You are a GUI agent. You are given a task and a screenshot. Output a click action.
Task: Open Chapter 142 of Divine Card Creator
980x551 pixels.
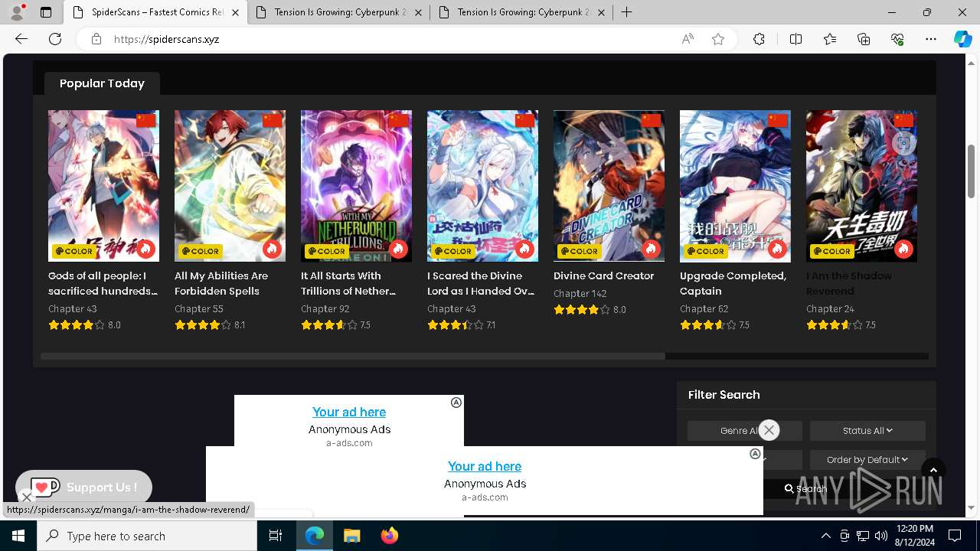[x=580, y=293]
